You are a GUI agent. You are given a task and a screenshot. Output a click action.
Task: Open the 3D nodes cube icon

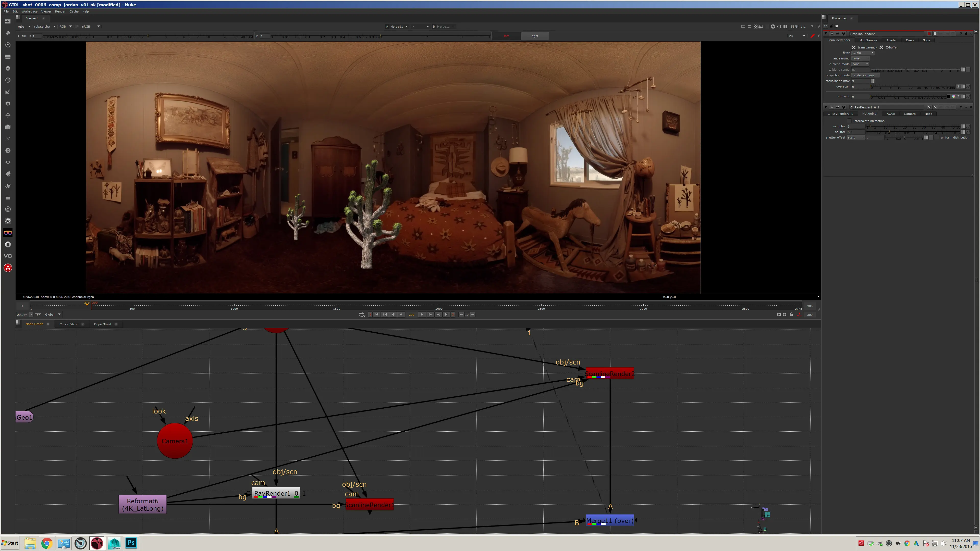pyautogui.click(x=8, y=127)
